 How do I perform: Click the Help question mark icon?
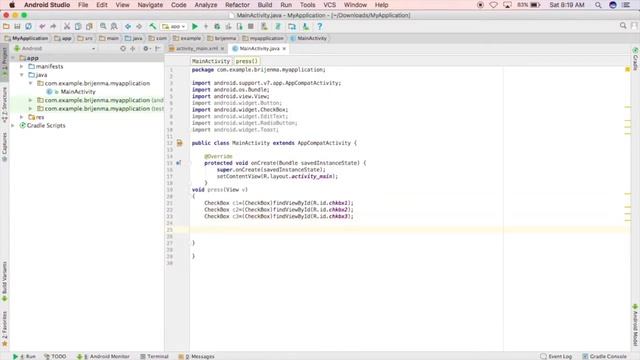click(320, 27)
